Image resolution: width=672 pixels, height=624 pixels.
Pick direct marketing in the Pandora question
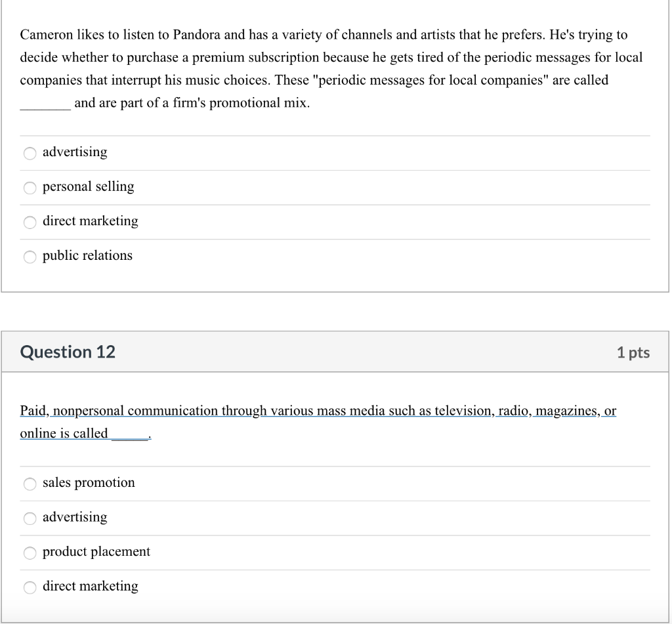[30, 222]
